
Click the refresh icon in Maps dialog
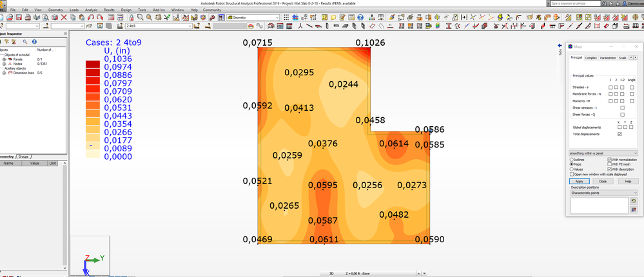coord(634,201)
